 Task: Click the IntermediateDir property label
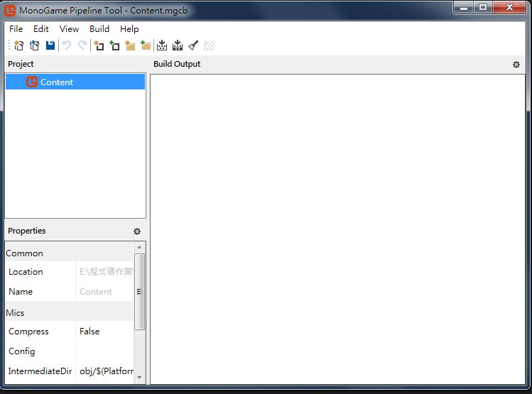[40, 371]
